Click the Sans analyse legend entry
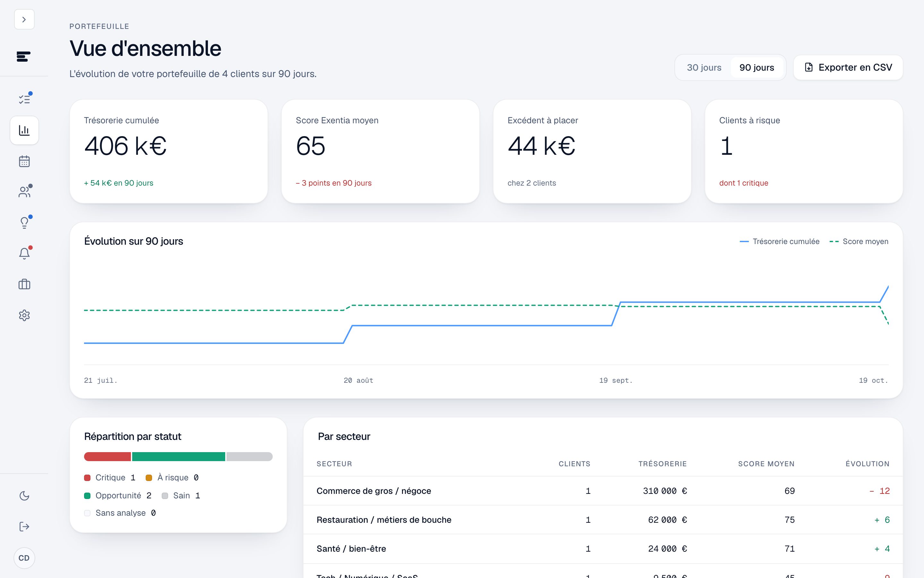Screen dimensions: 924x578 (x=120, y=513)
